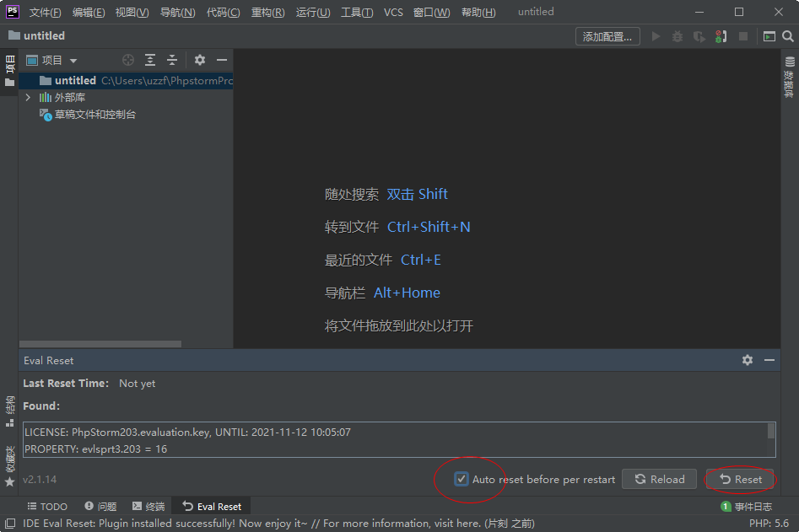Open the 窗口(W) menu
This screenshot has height=532, width=799.
click(x=432, y=12)
